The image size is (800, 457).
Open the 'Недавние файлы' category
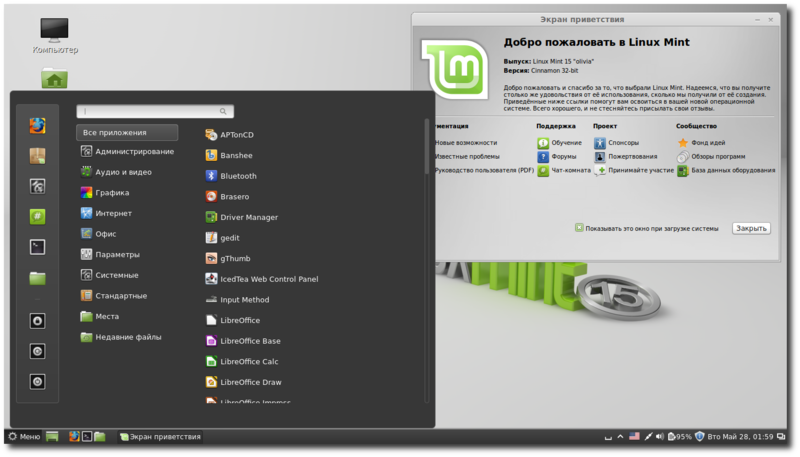tap(121, 337)
